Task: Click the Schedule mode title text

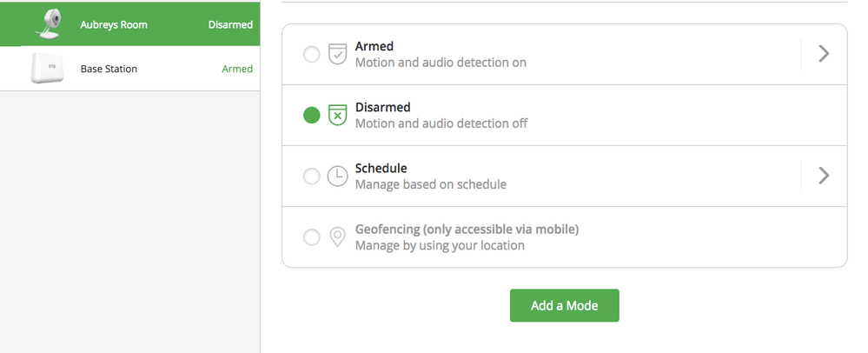Action: (x=381, y=168)
